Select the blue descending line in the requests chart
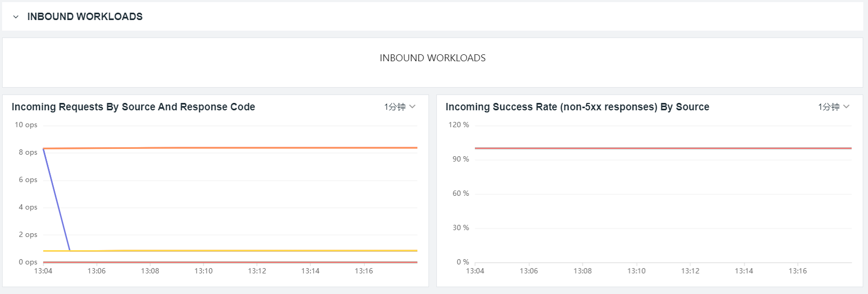The width and height of the screenshot is (868, 294). pos(56,200)
